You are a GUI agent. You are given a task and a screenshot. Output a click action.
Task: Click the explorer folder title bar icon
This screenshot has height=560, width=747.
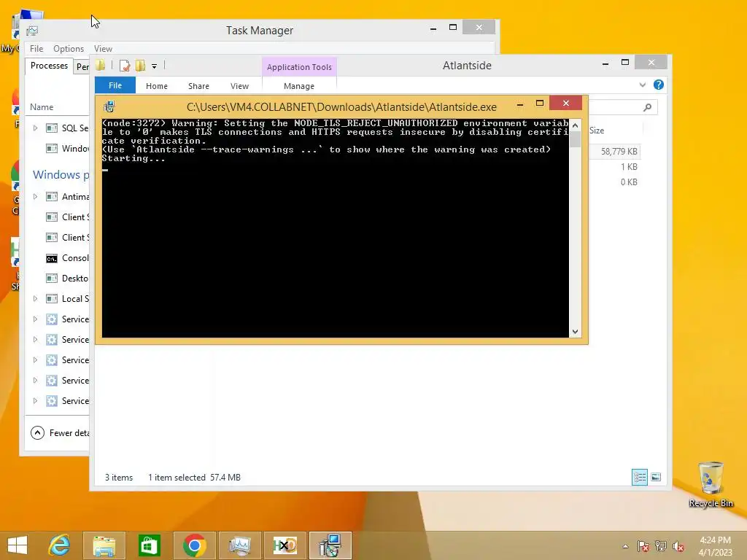coord(101,65)
